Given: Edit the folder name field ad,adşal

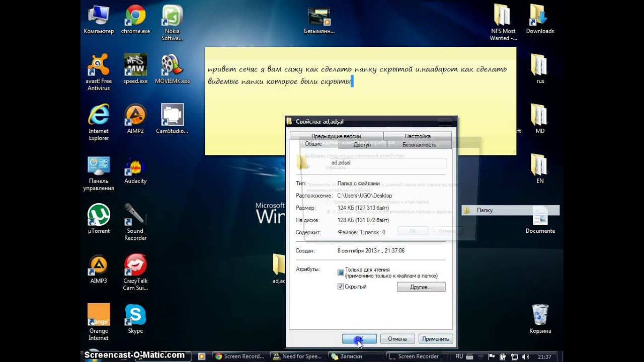Looking at the screenshot, I should click(x=387, y=163).
